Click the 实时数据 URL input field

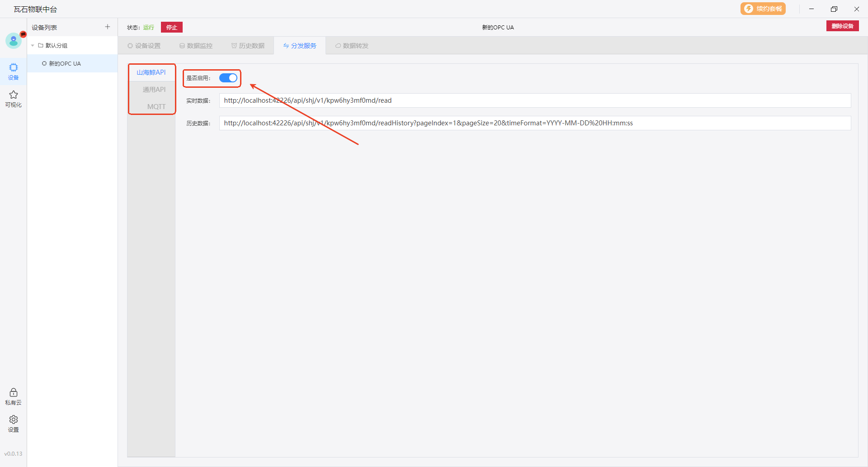pos(534,100)
